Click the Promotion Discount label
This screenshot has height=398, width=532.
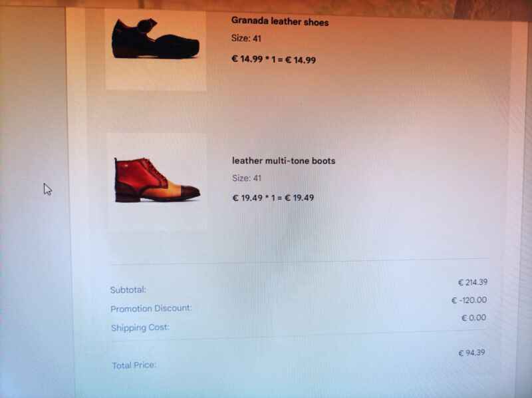point(152,308)
